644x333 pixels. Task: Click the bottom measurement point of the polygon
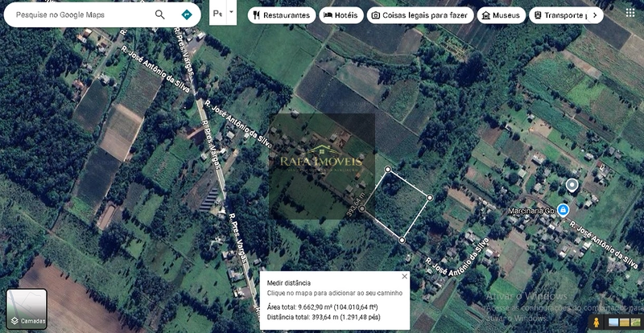pyautogui.click(x=402, y=240)
